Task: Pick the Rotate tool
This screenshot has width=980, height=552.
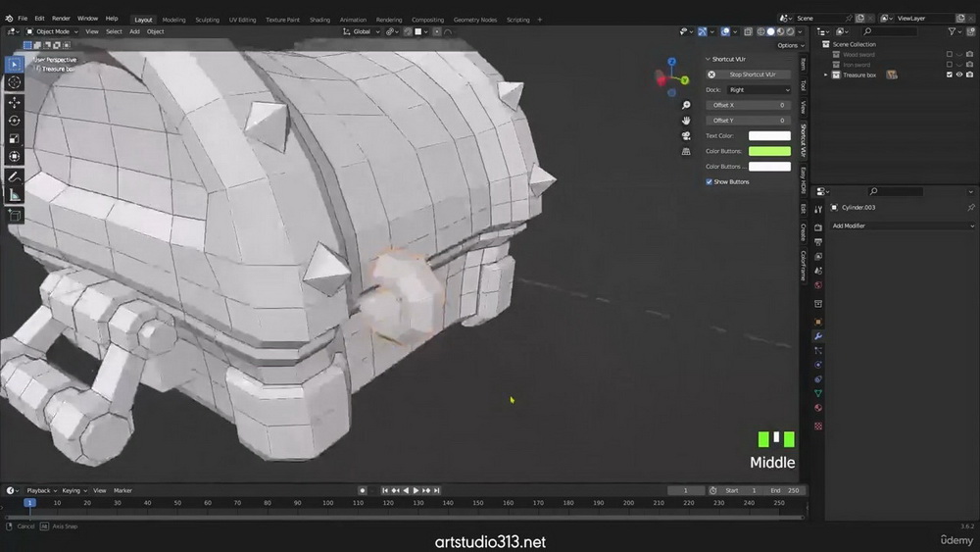Action: pos(15,120)
